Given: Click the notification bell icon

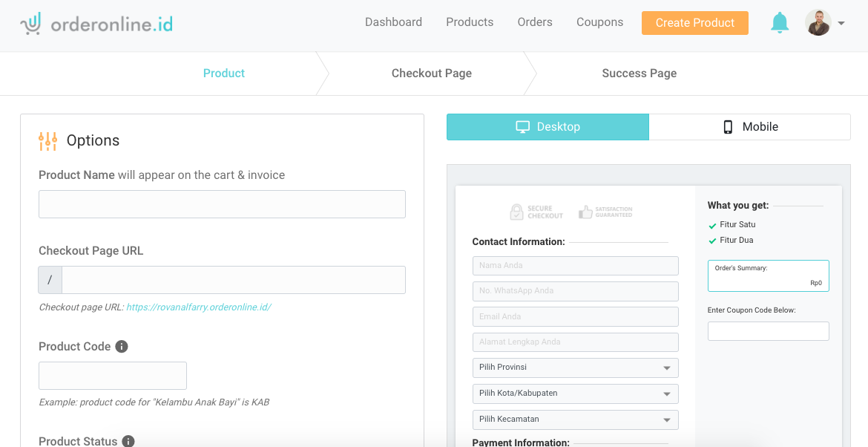Looking at the screenshot, I should [779, 23].
